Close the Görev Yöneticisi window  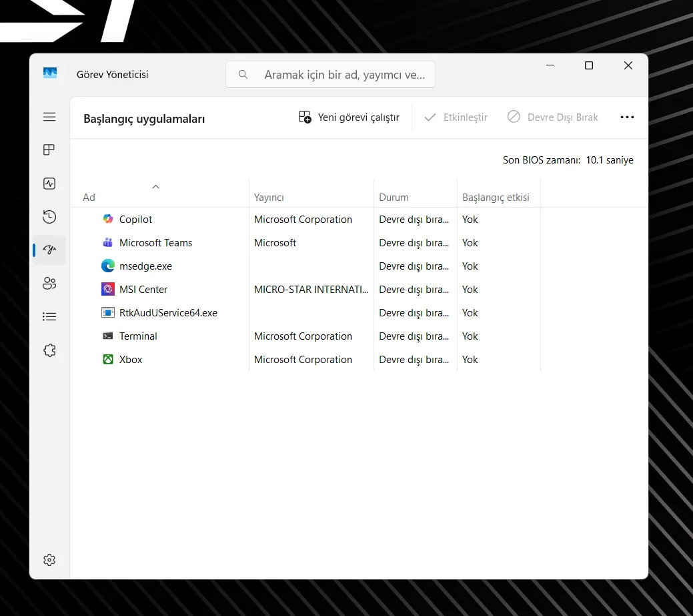(x=628, y=65)
